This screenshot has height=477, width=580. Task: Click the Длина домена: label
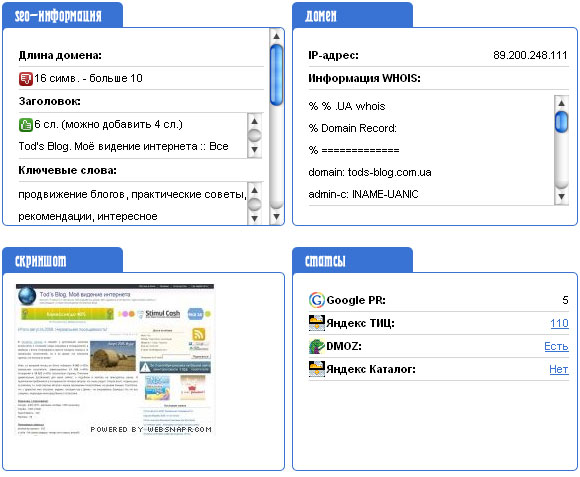[60, 55]
